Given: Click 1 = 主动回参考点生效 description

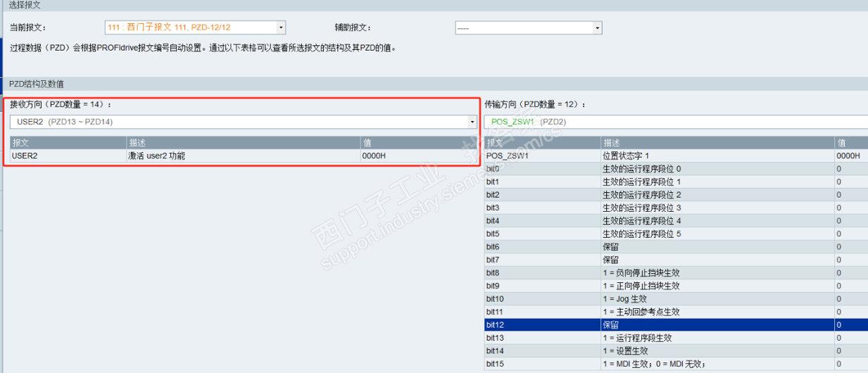Looking at the screenshot, I should click(x=641, y=312).
